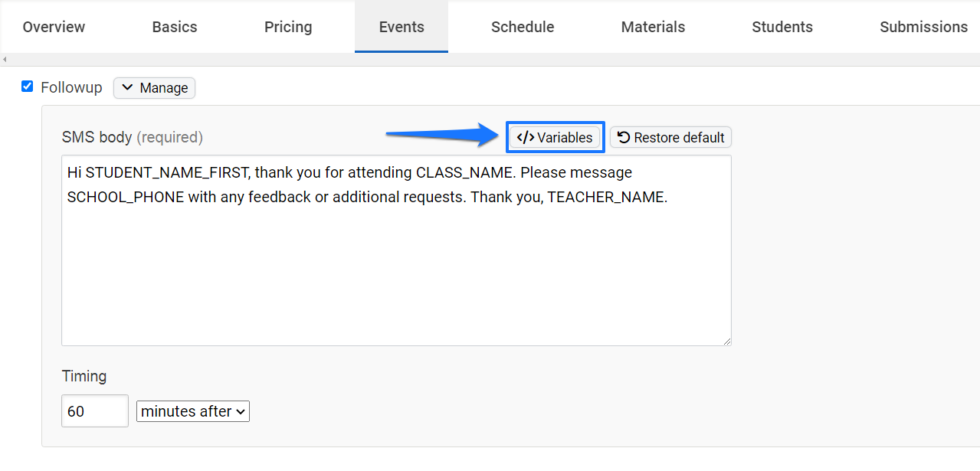Select the Events tab
Viewport: 980px width, 471px height.
pos(402,27)
